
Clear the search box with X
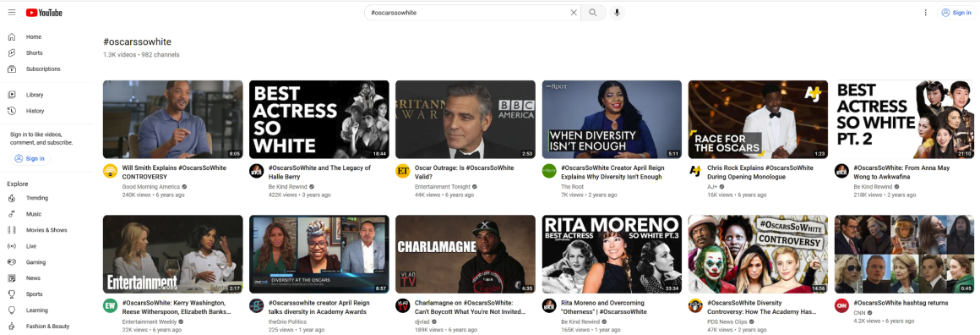point(574,13)
